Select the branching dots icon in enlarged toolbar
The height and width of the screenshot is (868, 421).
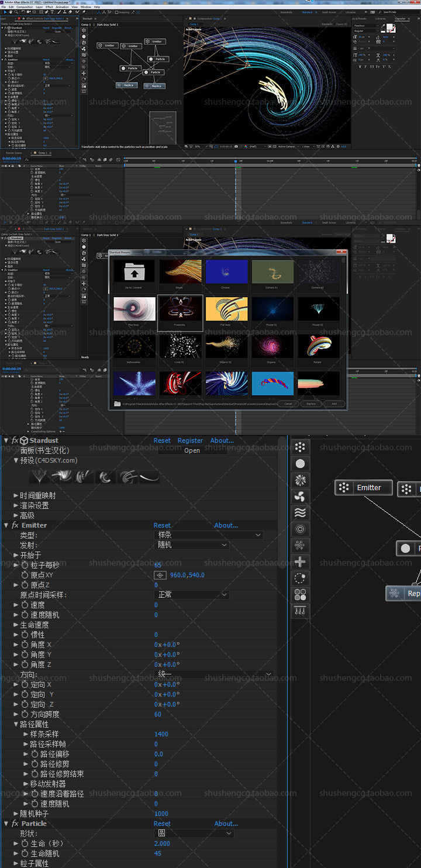click(x=300, y=546)
